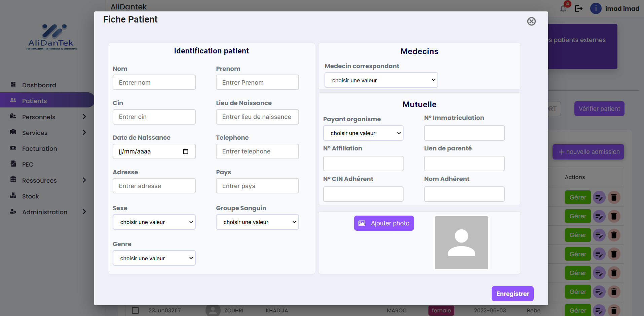Open the Patients menu item
The image size is (644, 316).
(x=34, y=101)
